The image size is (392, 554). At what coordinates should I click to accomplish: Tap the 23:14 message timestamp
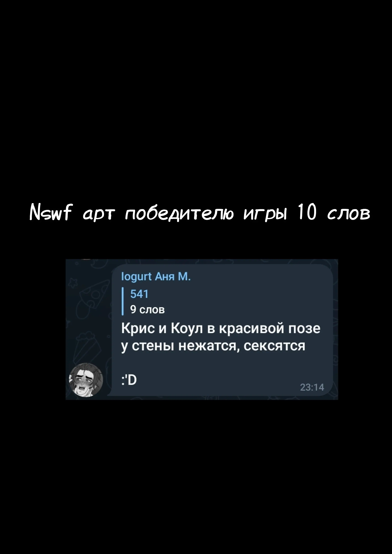[312, 387]
